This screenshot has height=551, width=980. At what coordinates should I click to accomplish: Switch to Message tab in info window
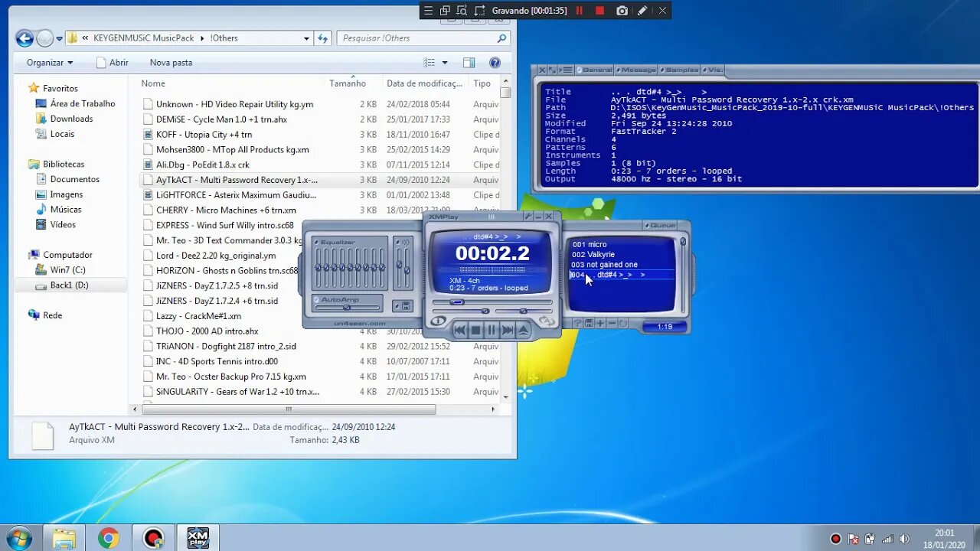tap(635, 70)
